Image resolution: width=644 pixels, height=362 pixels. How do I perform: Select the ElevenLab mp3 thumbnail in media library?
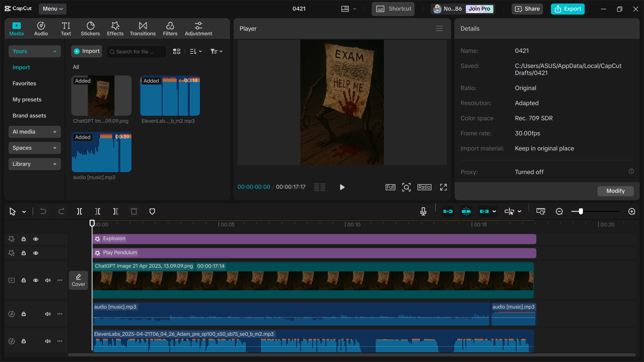coord(170,96)
